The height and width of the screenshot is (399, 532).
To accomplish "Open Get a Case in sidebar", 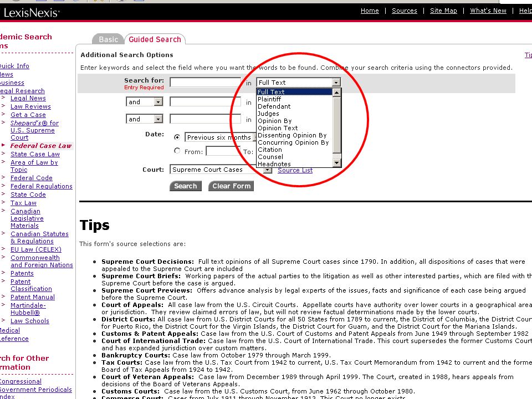I will pos(28,115).
